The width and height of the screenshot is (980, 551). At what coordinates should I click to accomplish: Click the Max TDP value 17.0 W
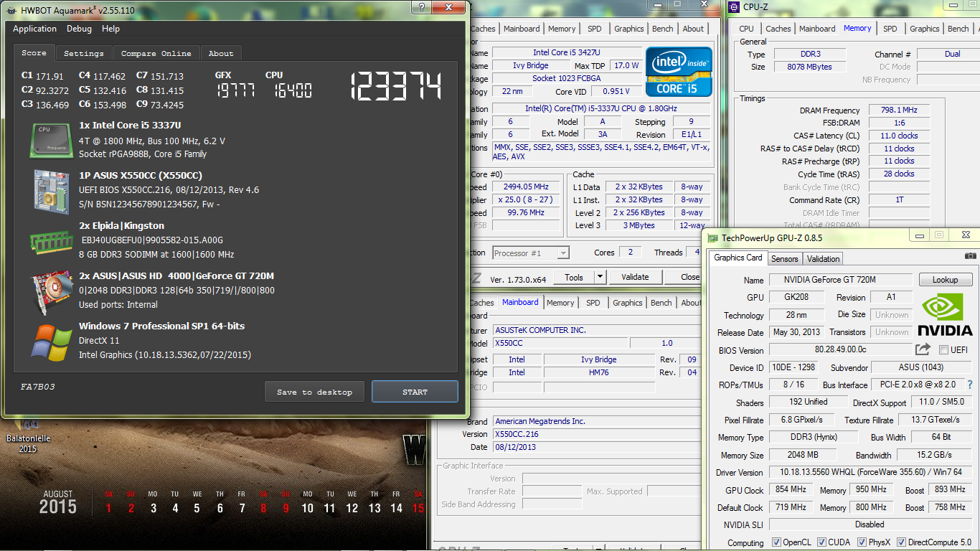point(626,65)
